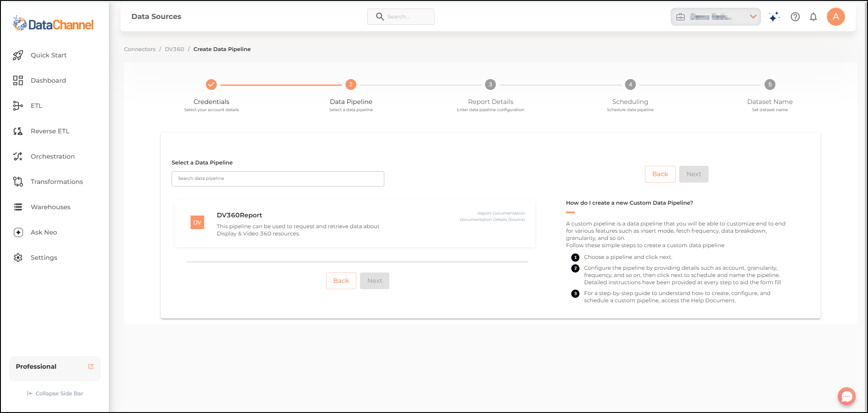This screenshot has width=868, height=413.
Task: Click the Report Details step label
Action: click(x=490, y=102)
